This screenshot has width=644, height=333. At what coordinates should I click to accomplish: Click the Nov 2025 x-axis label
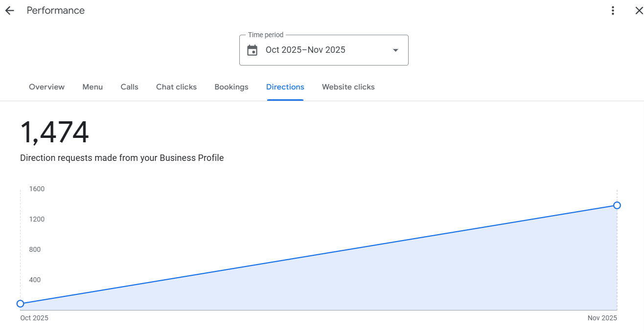[x=602, y=318]
